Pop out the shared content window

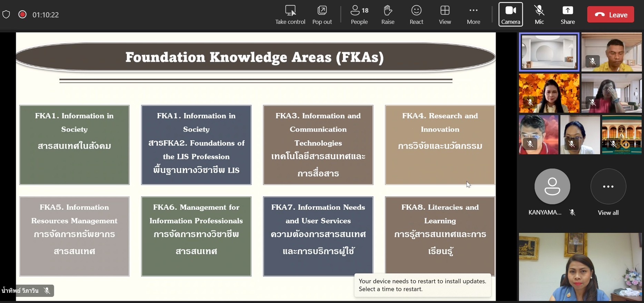click(x=322, y=15)
